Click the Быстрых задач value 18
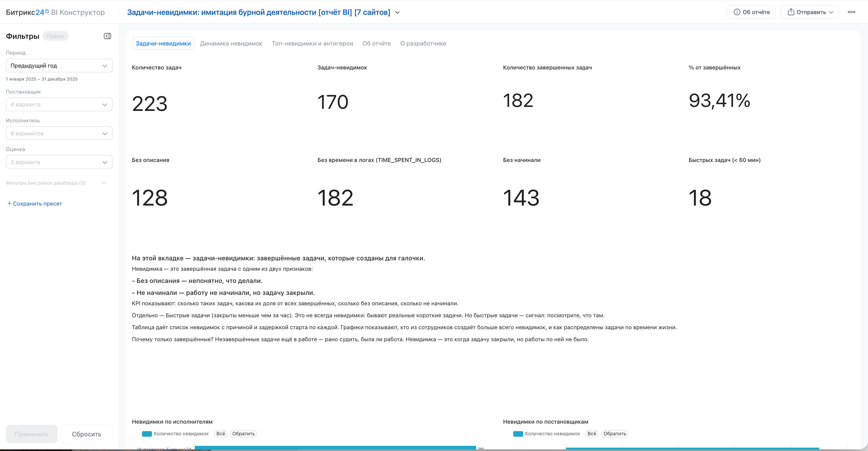868x451 pixels. pos(700,198)
